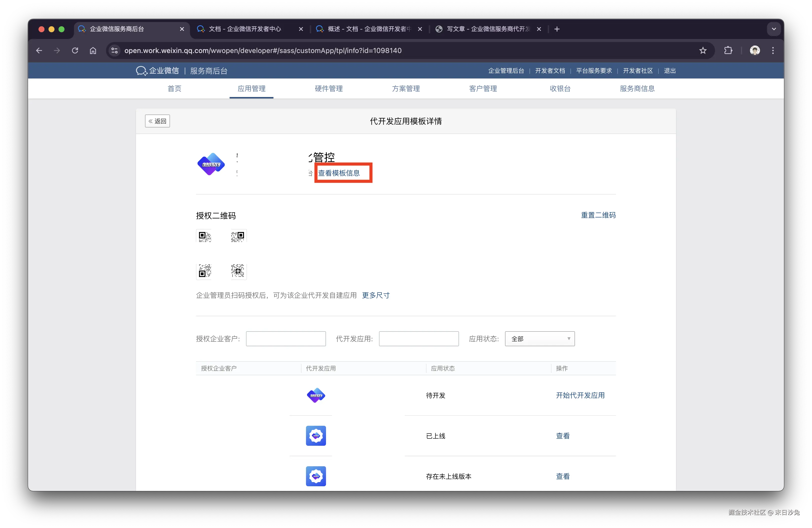Image resolution: width=812 pixels, height=528 pixels.
Task: Click the app icon in 已上线 row
Action: [316, 435]
